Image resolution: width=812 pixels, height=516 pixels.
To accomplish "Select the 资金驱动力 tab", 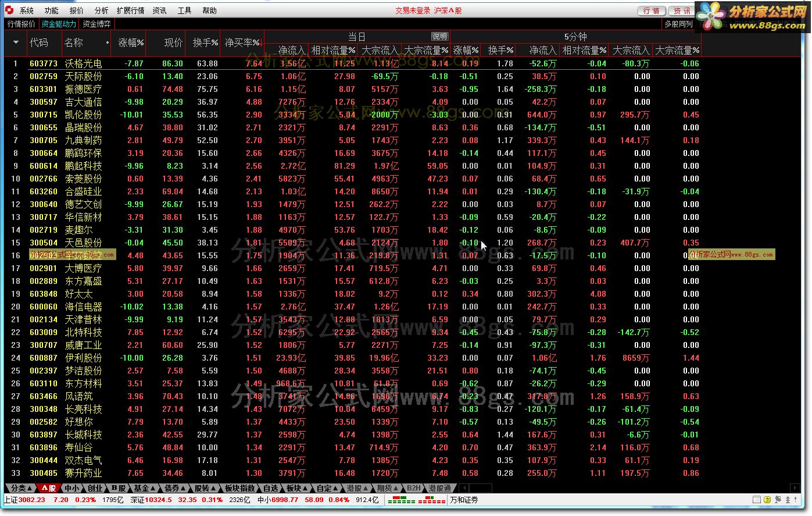I will 59,24.
